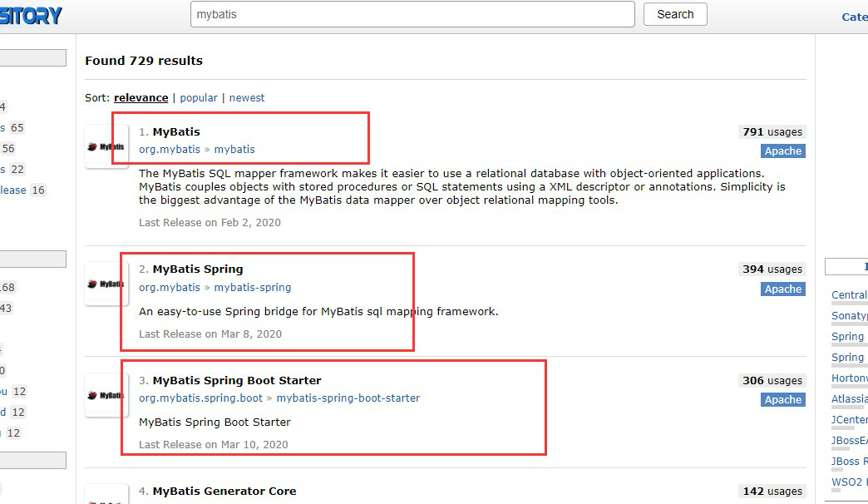
Task: Click the Search button
Action: click(675, 14)
